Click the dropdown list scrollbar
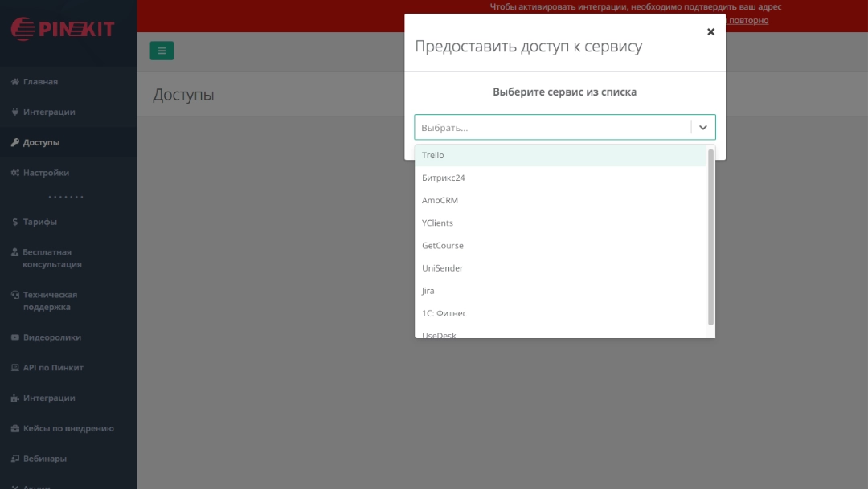The height and width of the screenshot is (490, 868). pyautogui.click(x=710, y=237)
